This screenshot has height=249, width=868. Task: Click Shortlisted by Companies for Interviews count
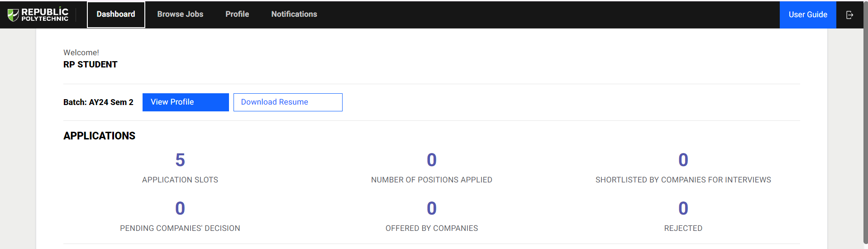(683, 160)
